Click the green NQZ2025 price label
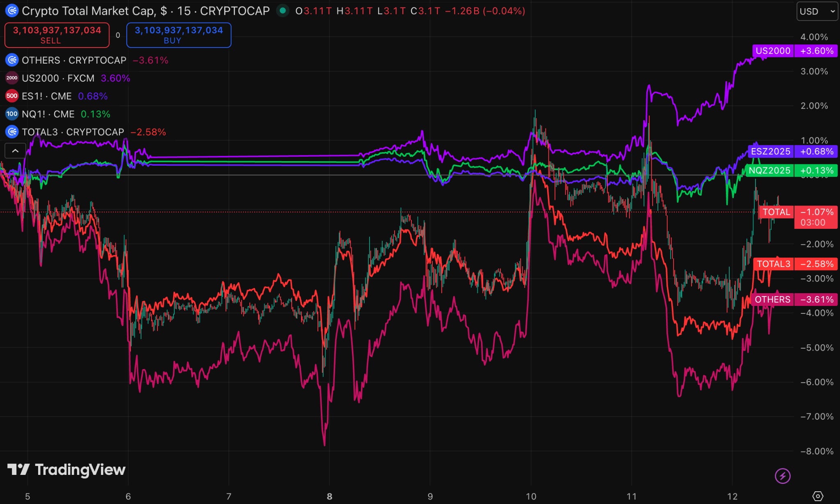This screenshot has width=840, height=504. [x=769, y=171]
